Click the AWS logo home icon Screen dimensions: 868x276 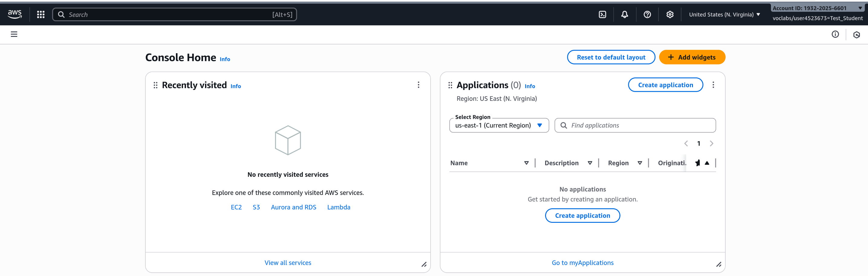tap(15, 14)
